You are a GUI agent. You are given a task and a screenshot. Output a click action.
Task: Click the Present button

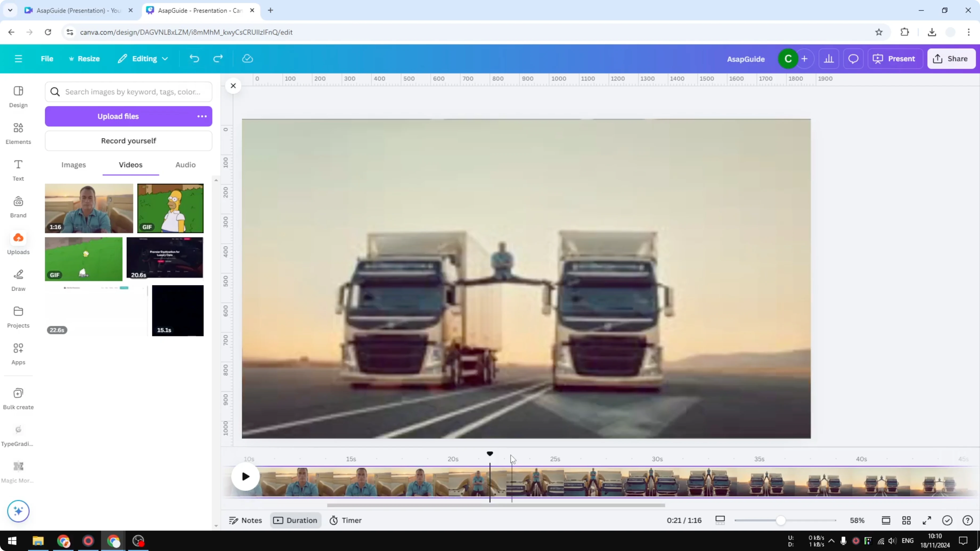pyautogui.click(x=895, y=58)
